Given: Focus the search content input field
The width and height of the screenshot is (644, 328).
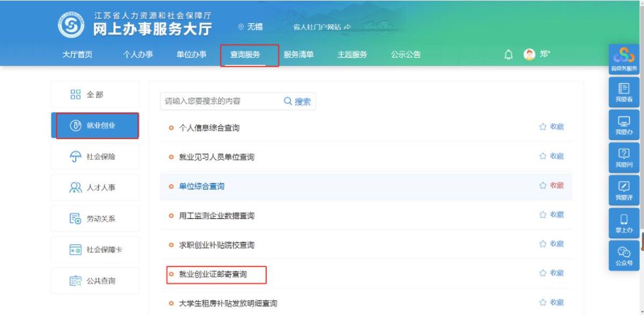Looking at the screenshot, I should pos(220,101).
